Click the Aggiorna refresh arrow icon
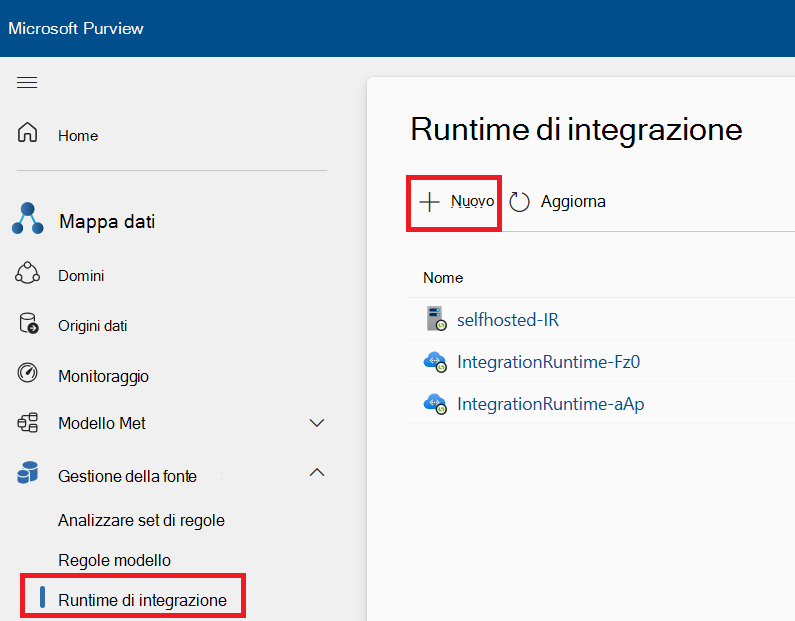795x621 pixels. click(519, 202)
